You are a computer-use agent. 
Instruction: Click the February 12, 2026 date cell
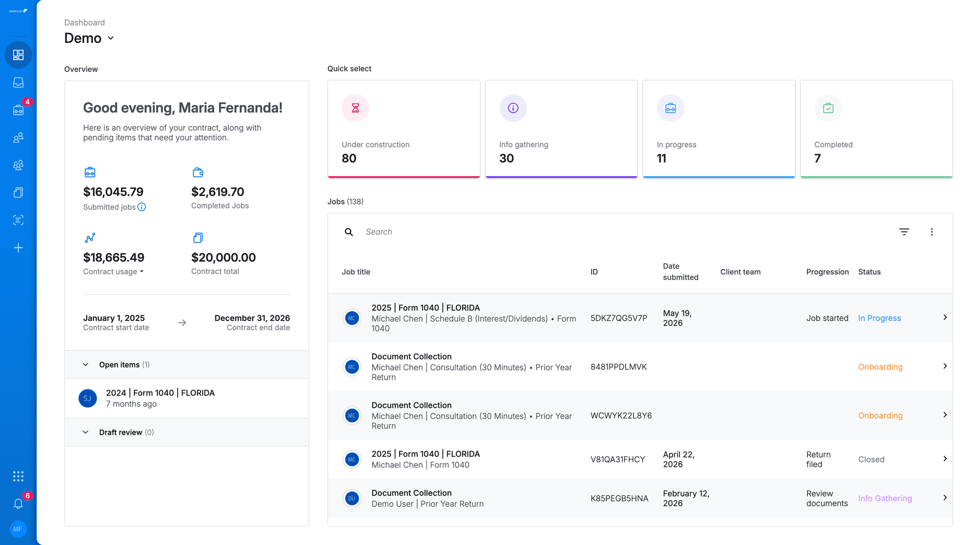686,499
